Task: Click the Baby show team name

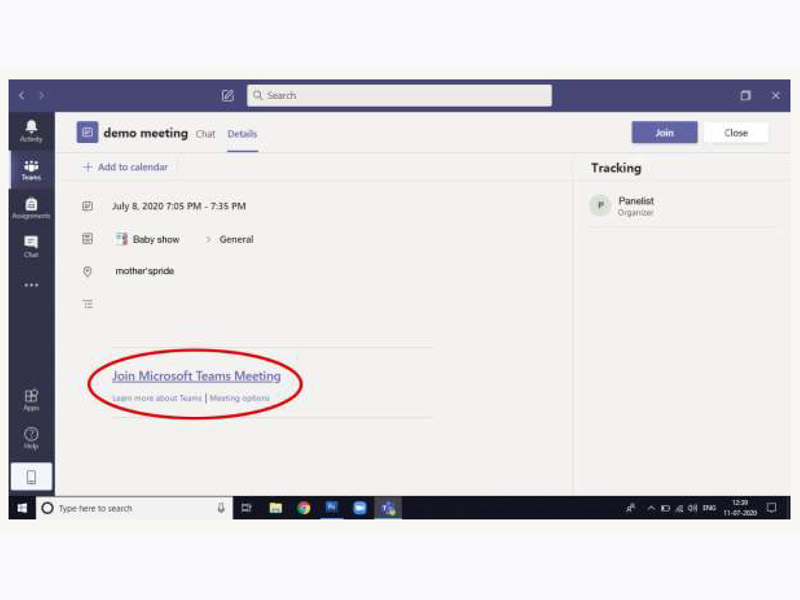Action: [156, 239]
